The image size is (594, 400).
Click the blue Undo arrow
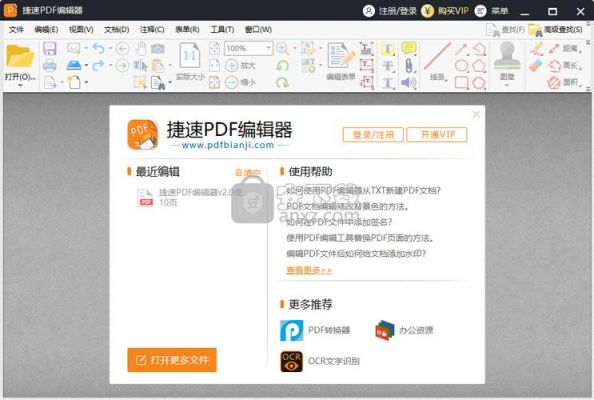pyautogui.click(x=98, y=48)
